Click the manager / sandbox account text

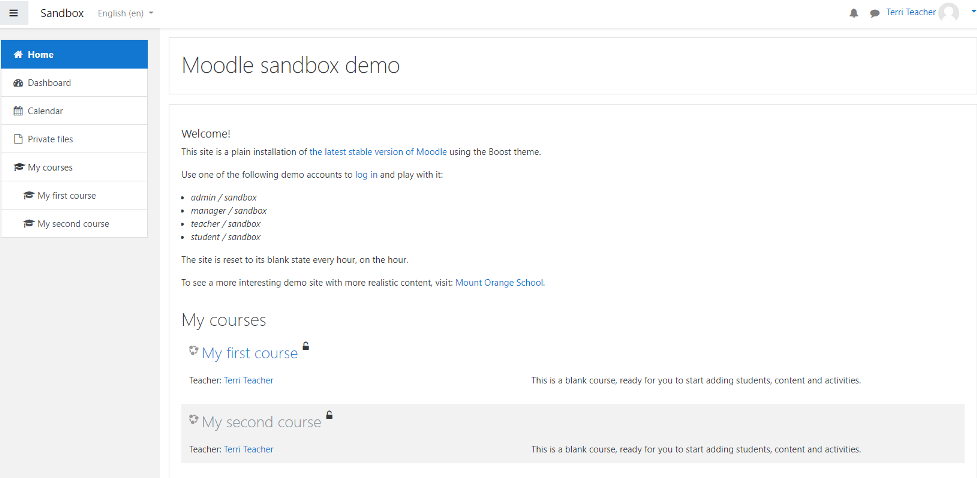click(229, 211)
